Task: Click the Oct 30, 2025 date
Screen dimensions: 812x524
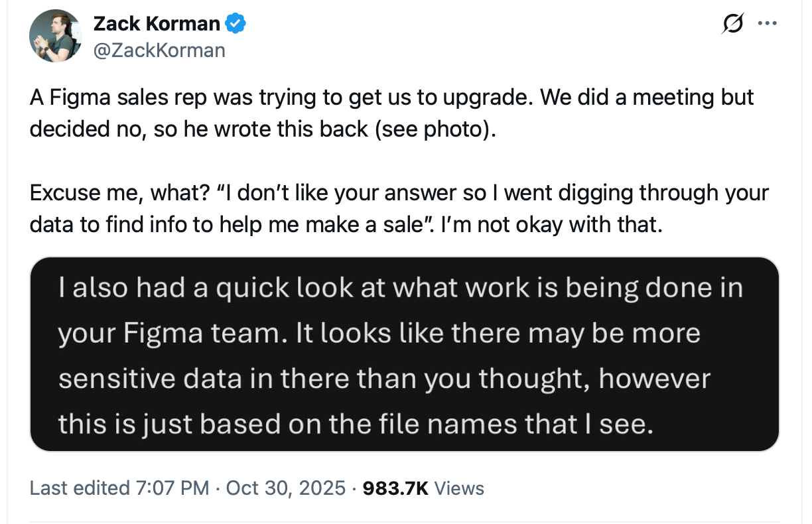Action: [x=286, y=489]
